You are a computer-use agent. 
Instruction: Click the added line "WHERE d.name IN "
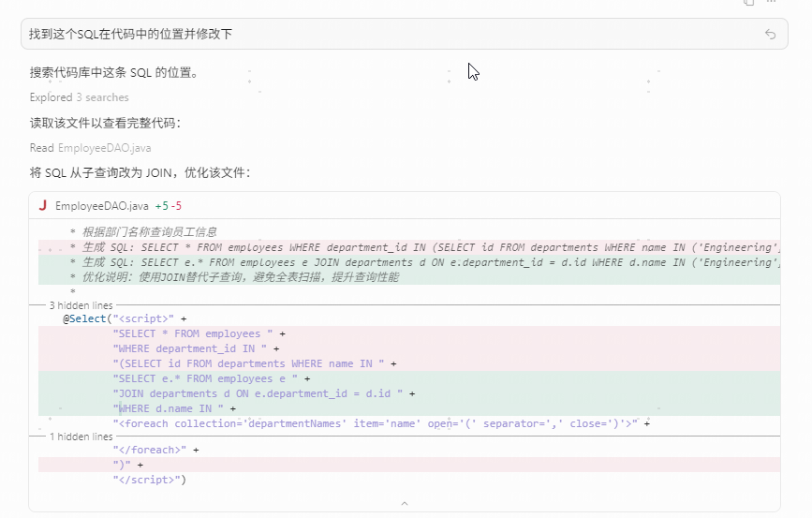[x=409, y=408]
